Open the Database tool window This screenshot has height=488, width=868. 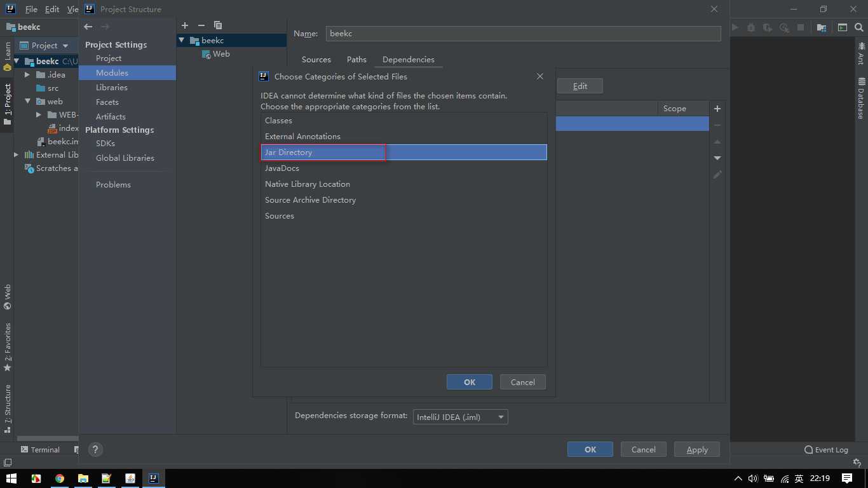861,98
